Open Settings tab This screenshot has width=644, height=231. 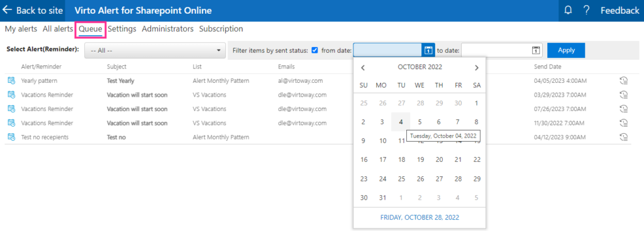tap(122, 29)
